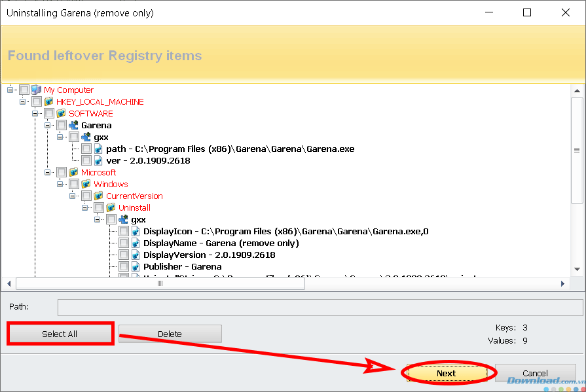Collapse the Microsoft node

pos(47,172)
